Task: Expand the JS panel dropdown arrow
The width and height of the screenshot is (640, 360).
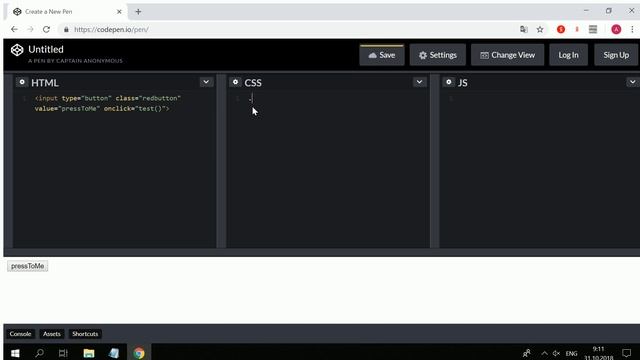Action: [x=632, y=82]
